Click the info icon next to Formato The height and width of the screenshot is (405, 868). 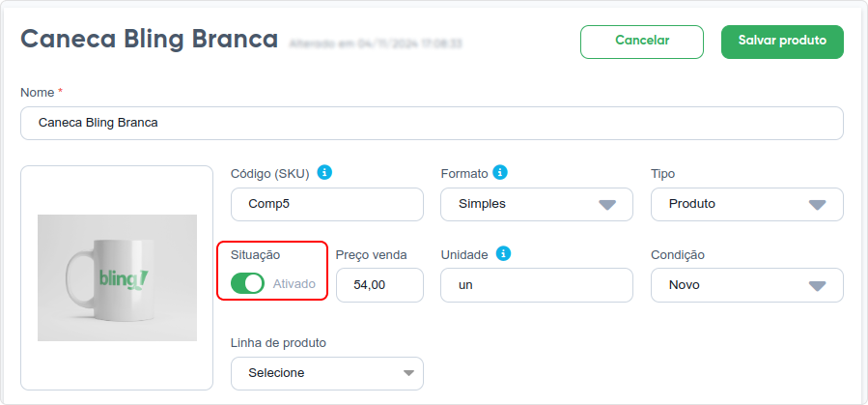[500, 172]
